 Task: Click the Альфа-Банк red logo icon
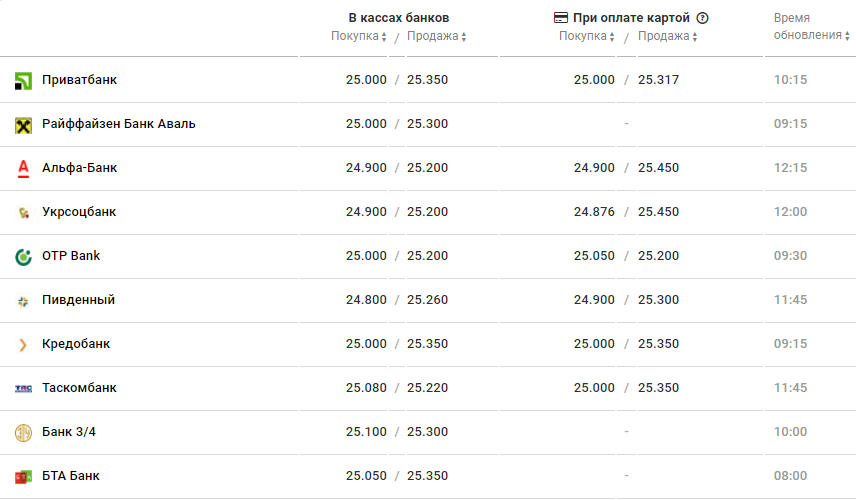pyautogui.click(x=24, y=169)
